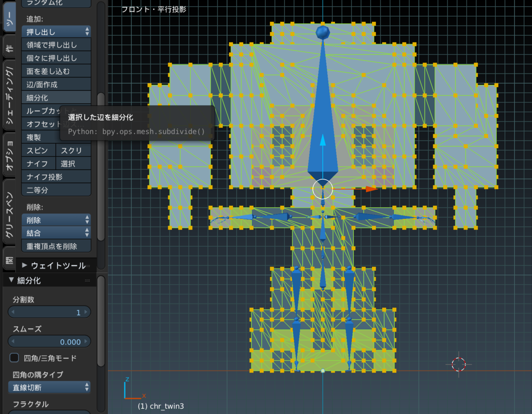Click the 個々に押し出し button
This screenshot has width=532, height=414.
56,58
